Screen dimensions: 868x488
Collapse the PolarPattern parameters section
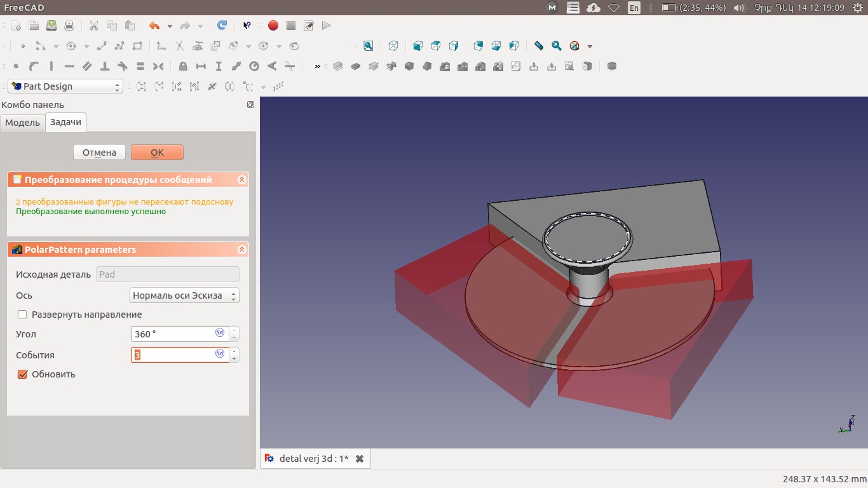click(x=241, y=250)
